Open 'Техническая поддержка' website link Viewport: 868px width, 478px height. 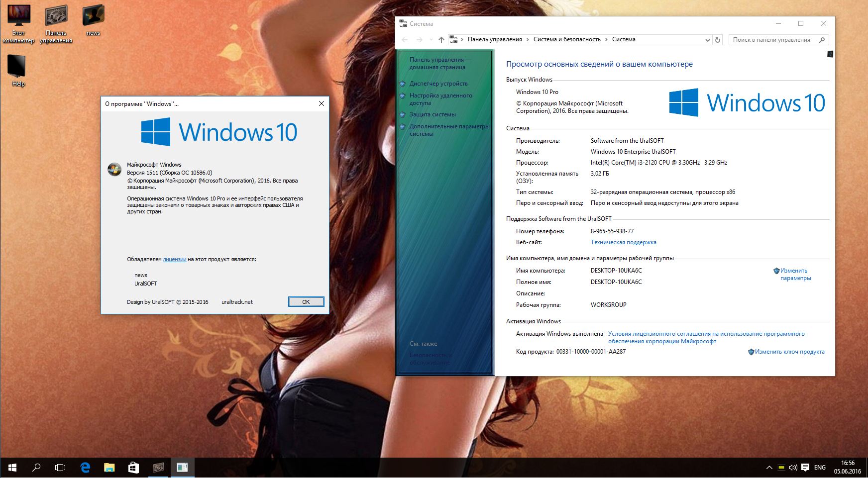pyautogui.click(x=623, y=242)
